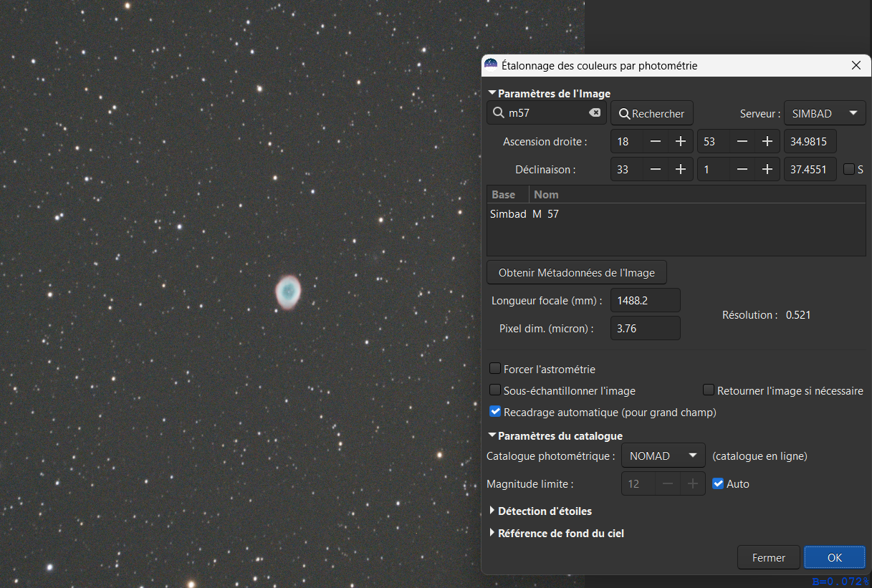Click the Rechercher search button
Screen dimensions: 872x588
point(652,113)
